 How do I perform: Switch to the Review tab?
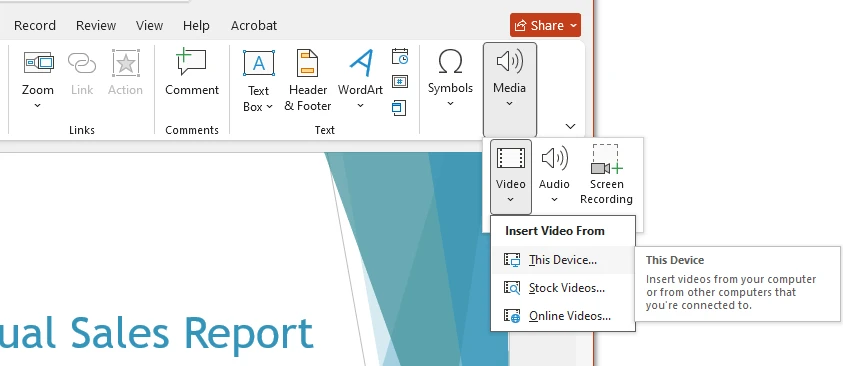tap(96, 25)
